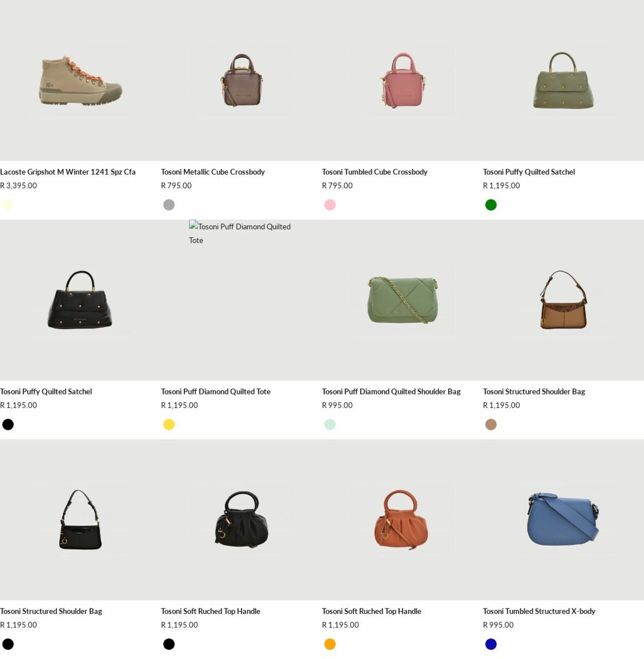The width and height of the screenshot is (644, 659).
Task: Click the Tosoni Puff Diamond Quilted Tote title
Action: 215,392
